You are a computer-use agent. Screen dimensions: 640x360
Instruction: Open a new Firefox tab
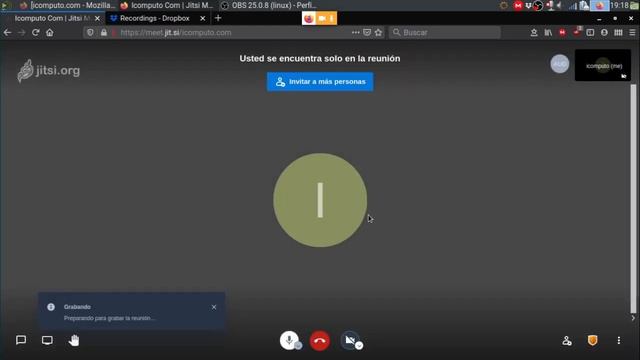click(218, 18)
